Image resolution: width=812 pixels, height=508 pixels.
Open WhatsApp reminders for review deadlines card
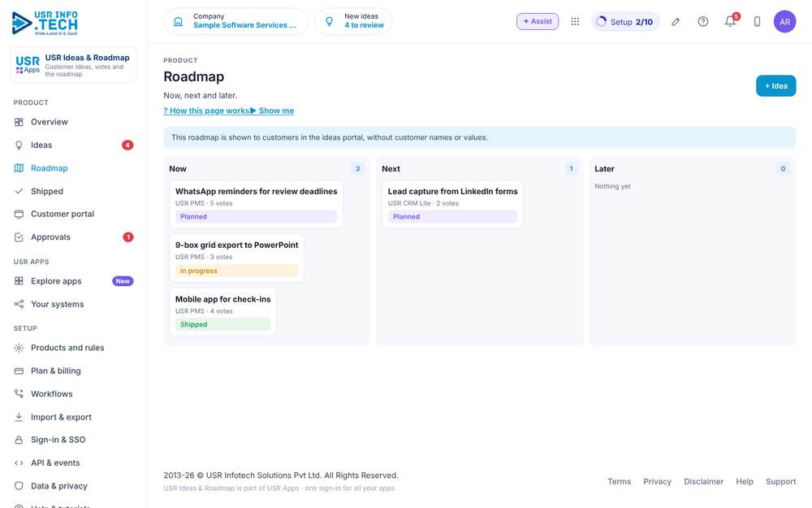[256, 204]
